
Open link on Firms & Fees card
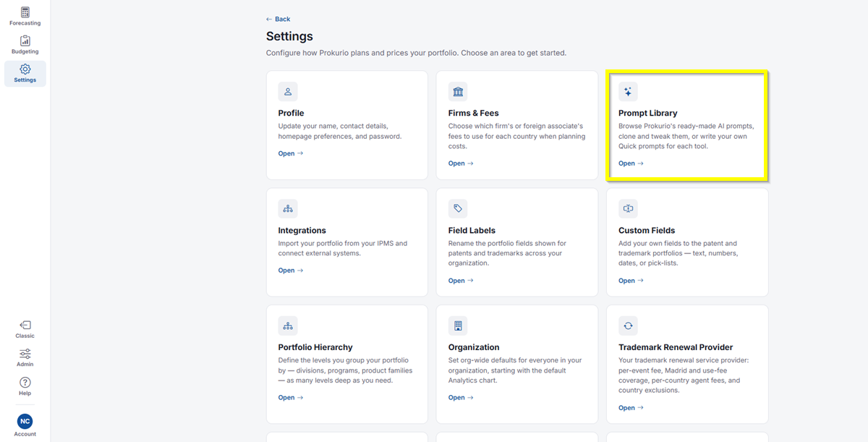461,163
